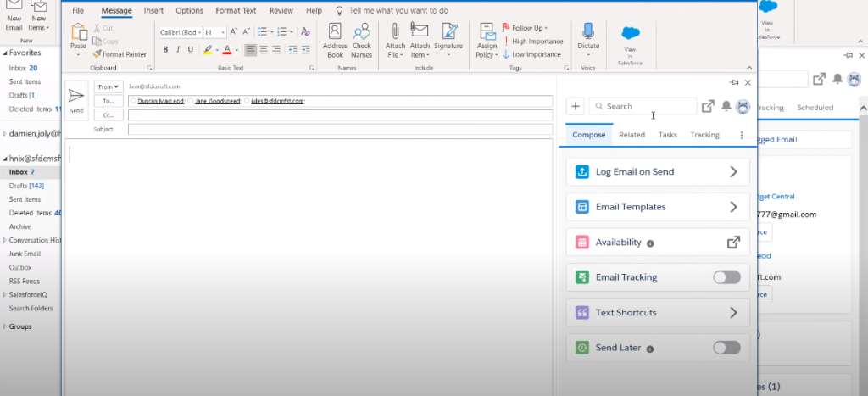
Task: Open the font size dropdown
Action: tap(222, 32)
